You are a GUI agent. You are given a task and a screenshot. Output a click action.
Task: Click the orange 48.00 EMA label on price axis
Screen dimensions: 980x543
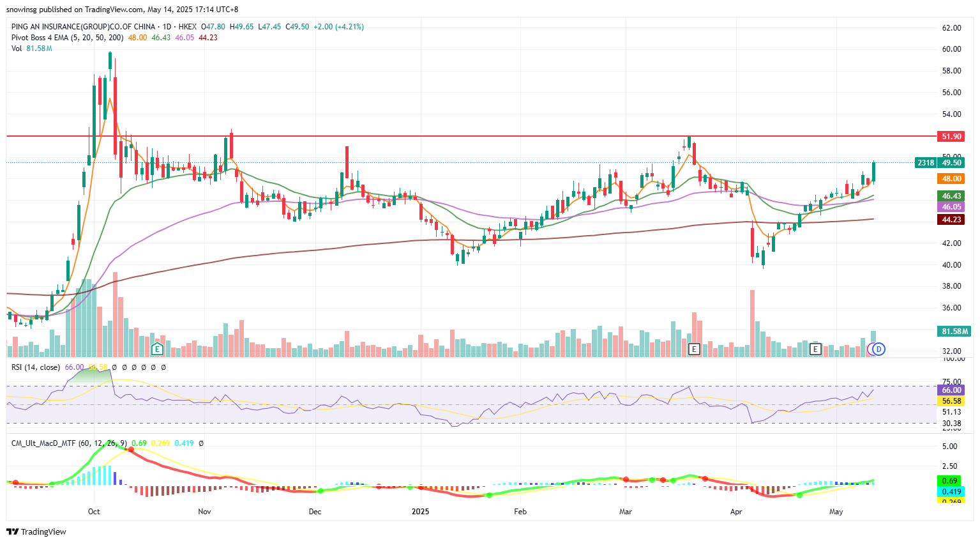[x=951, y=179]
